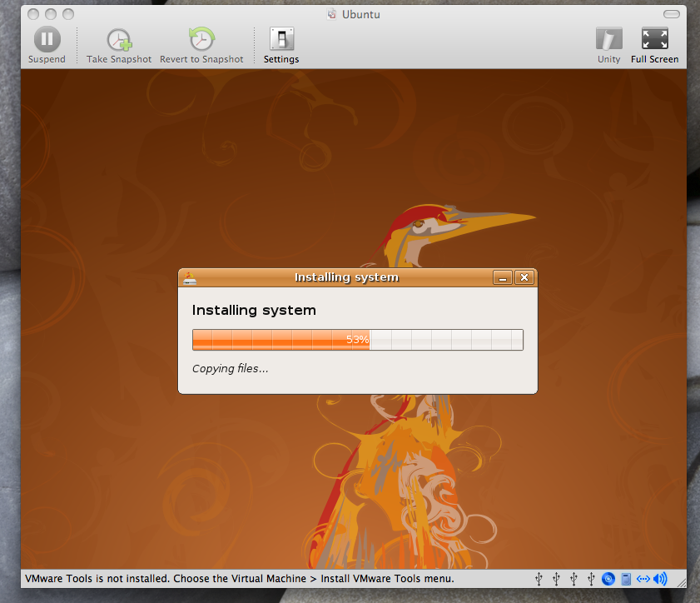Close the Installing system dialog
700x603 pixels.
[x=524, y=277]
